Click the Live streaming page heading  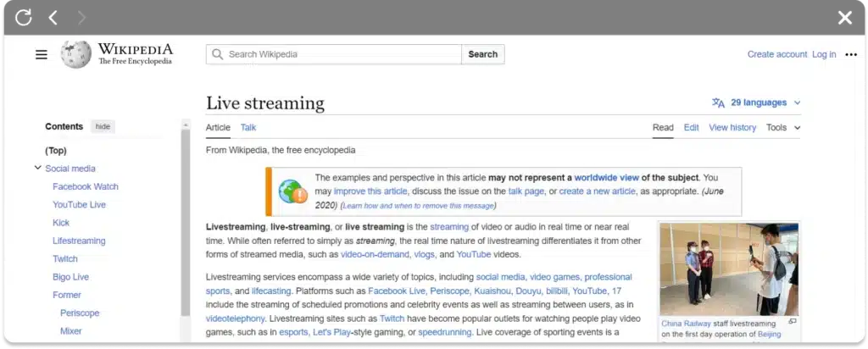click(265, 103)
